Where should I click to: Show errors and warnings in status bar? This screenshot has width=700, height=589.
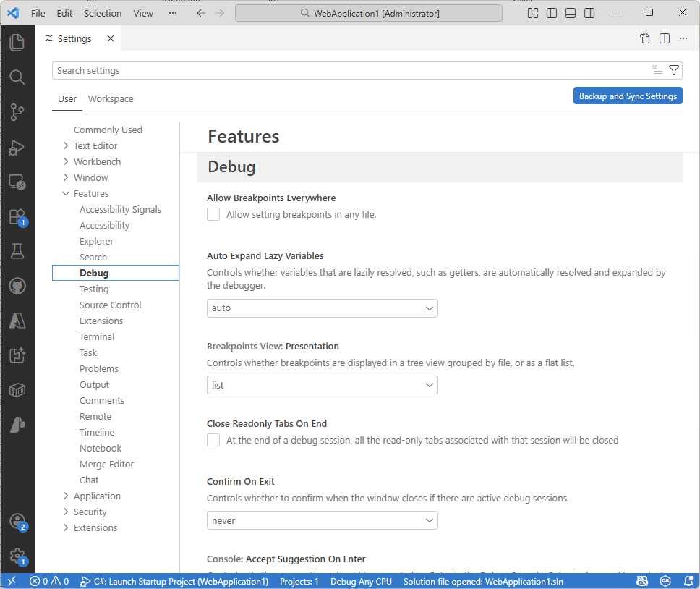(49, 582)
